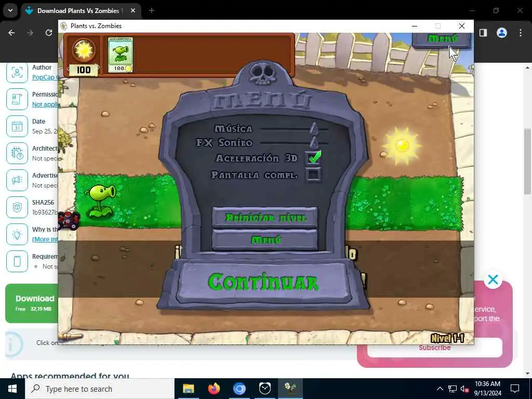Screen dimensions: 532x399
Task: Show hidden system tray icons
Action: pyautogui.click(x=440, y=389)
